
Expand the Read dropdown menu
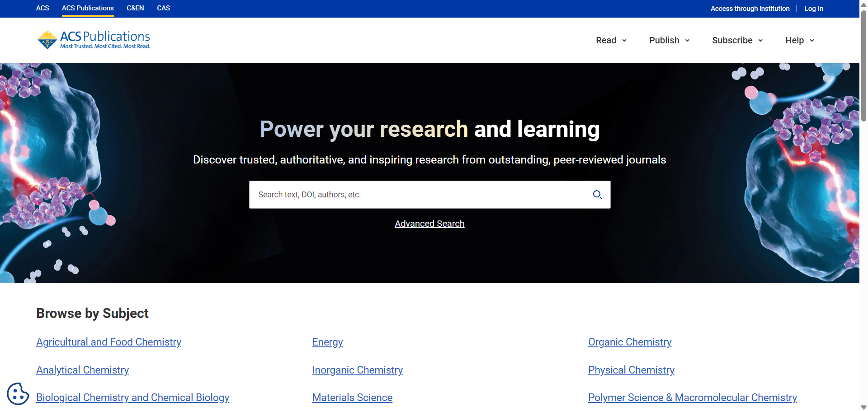click(611, 40)
